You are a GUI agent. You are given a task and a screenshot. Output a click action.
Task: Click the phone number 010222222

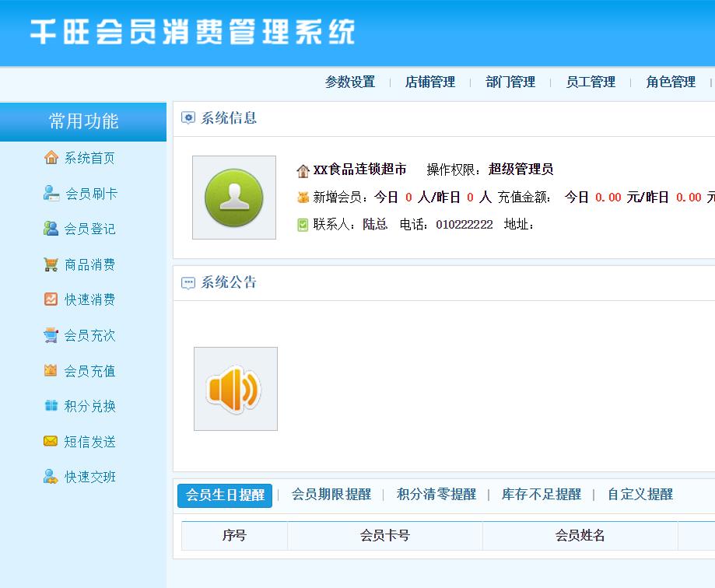[464, 225]
